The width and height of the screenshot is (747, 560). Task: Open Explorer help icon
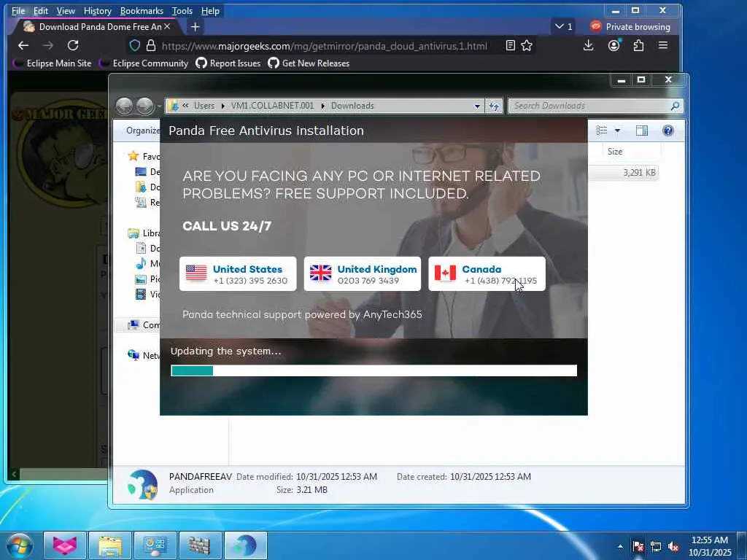click(668, 131)
